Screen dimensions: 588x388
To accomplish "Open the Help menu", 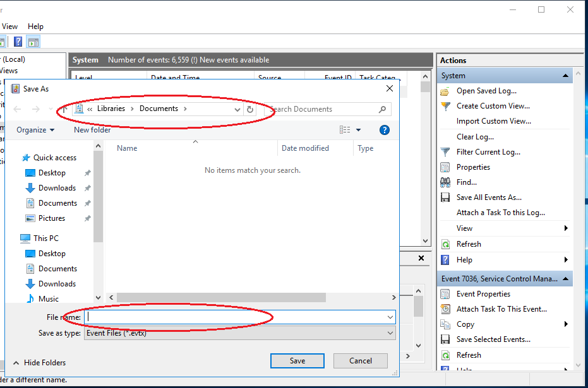I will 36,26.
